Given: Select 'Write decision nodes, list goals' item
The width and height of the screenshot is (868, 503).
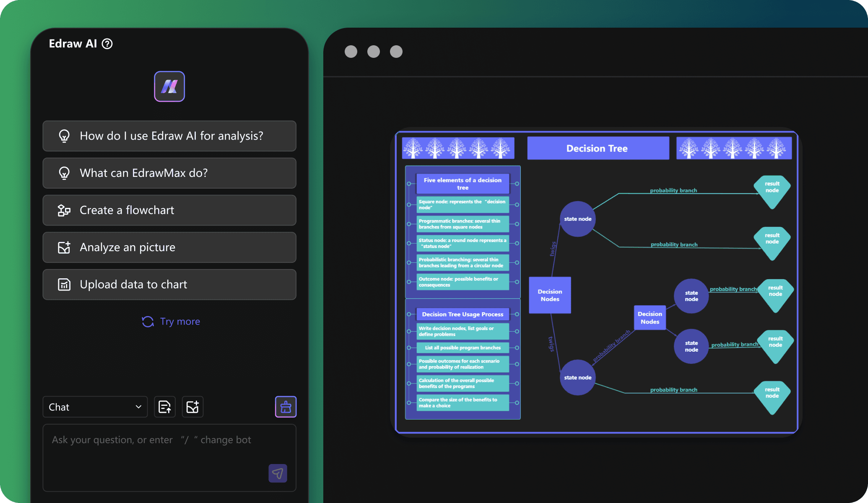Looking at the screenshot, I should 463,331.
